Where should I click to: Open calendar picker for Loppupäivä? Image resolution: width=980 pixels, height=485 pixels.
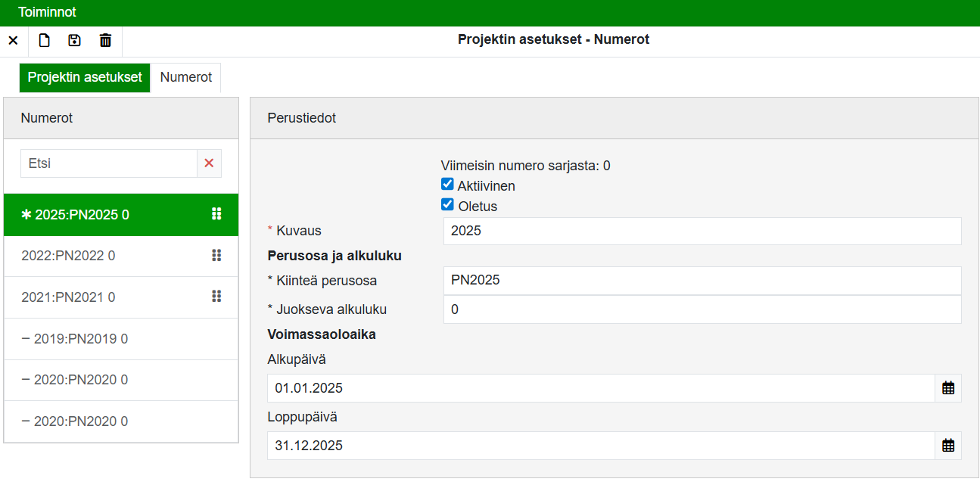click(x=947, y=446)
